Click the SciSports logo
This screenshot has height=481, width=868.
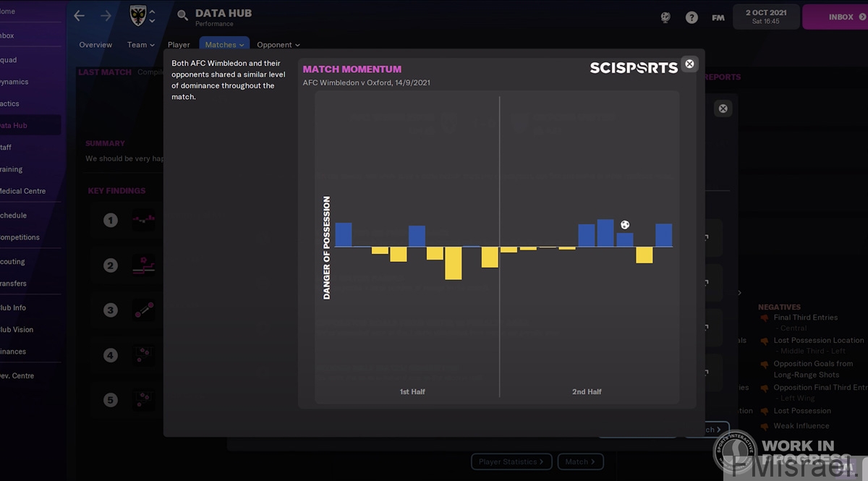point(634,68)
